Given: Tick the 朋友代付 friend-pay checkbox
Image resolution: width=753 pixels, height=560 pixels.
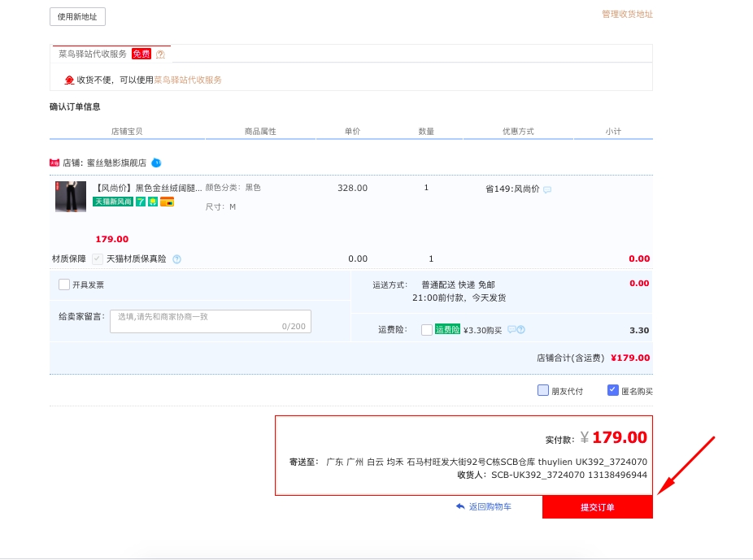Looking at the screenshot, I should pyautogui.click(x=543, y=390).
